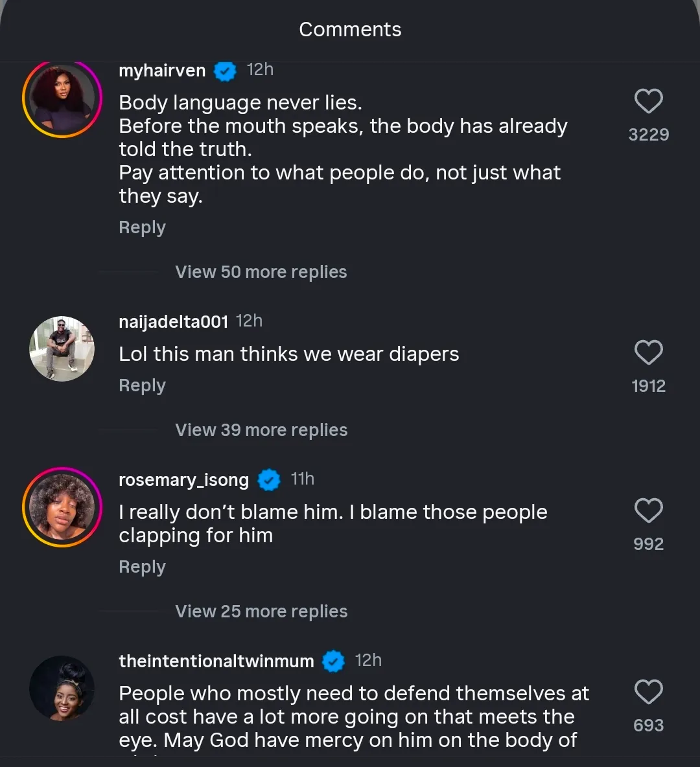Viewport: 700px width, 767px height.
Task: Open myhairven's profile picture story
Action: [x=62, y=98]
